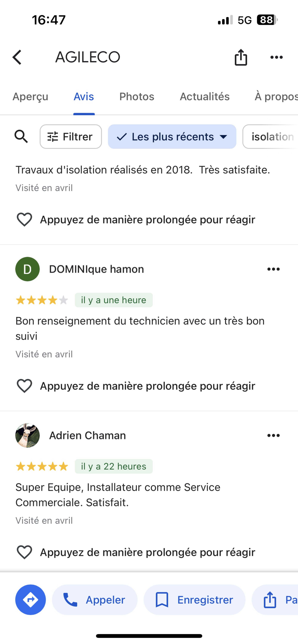Open options for Adrien Chaman's review
The width and height of the screenshot is (298, 644).
(273, 435)
